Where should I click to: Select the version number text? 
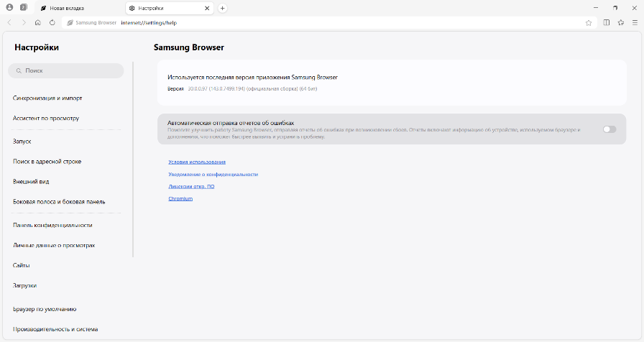[252, 88]
